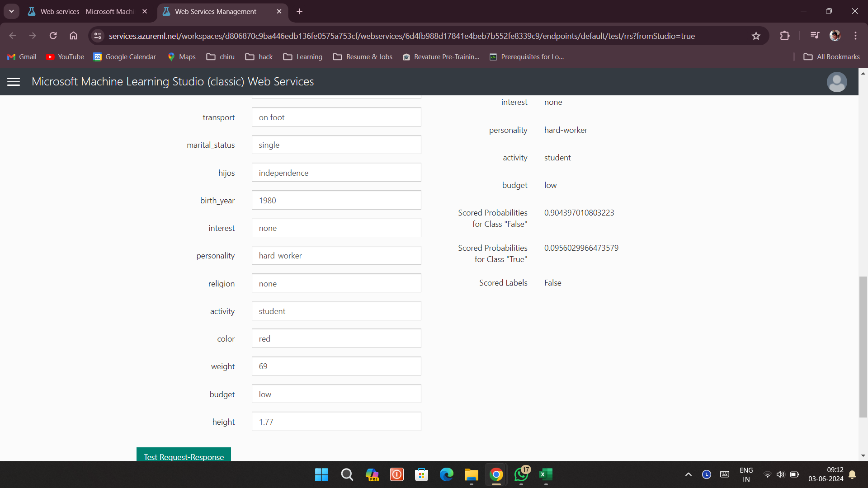Select the Web Services Management tab
The height and width of the screenshot is (488, 868).
(x=216, y=11)
